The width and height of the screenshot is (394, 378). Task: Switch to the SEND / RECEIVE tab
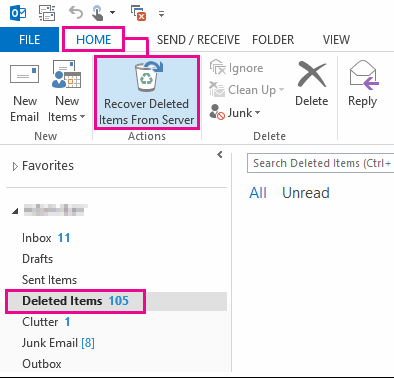tap(198, 40)
